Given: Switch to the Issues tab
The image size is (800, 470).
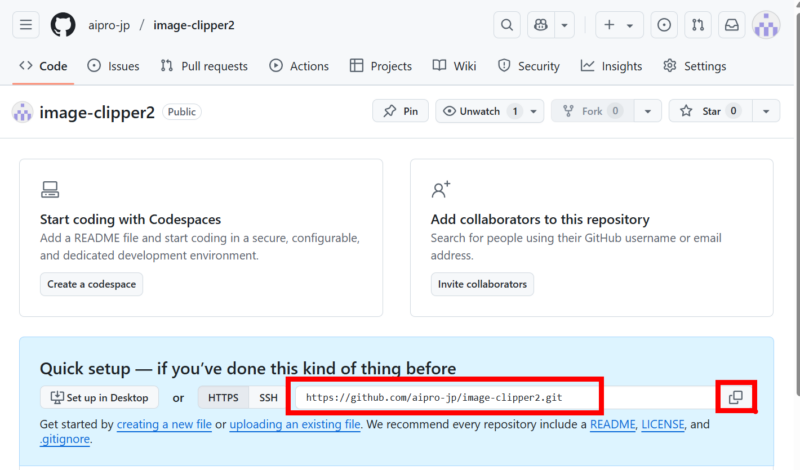Looking at the screenshot, I should coord(113,66).
